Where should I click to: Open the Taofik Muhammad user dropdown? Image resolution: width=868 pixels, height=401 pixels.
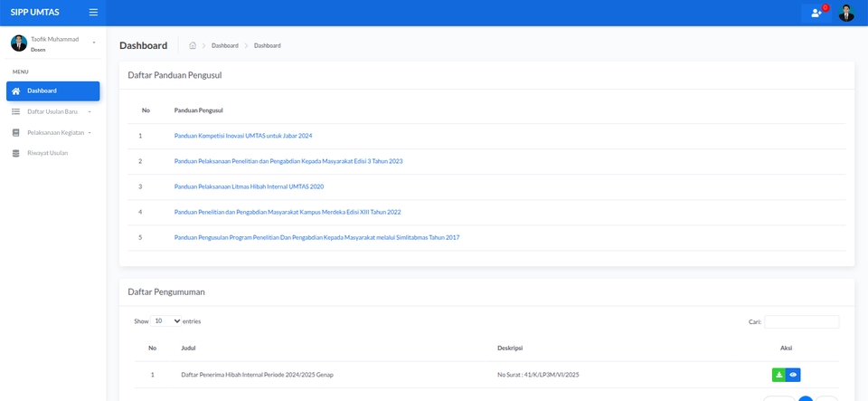(93, 43)
